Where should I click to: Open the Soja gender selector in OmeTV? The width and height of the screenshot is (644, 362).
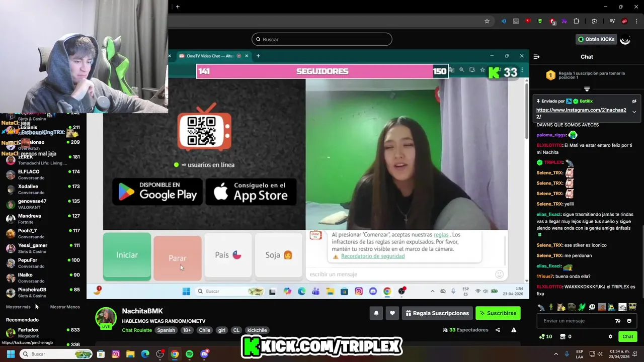(279, 255)
